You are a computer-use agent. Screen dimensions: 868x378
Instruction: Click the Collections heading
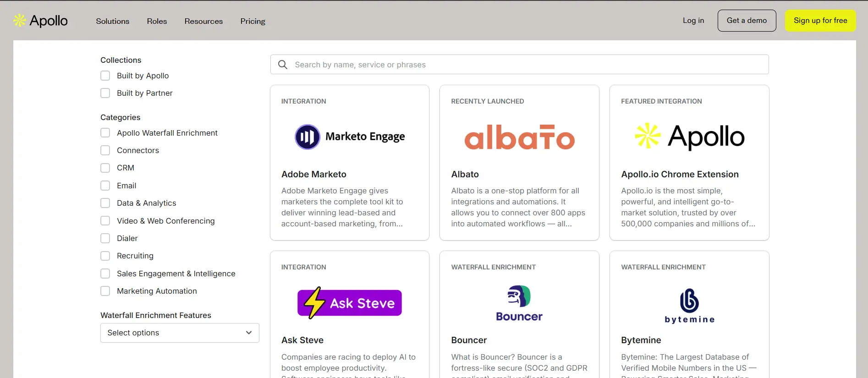(121, 60)
